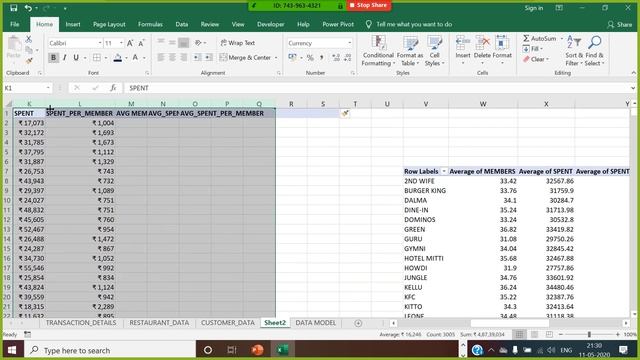Click the Cut scissors icon
The width and height of the screenshot is (640, 360).
point(29,39)
